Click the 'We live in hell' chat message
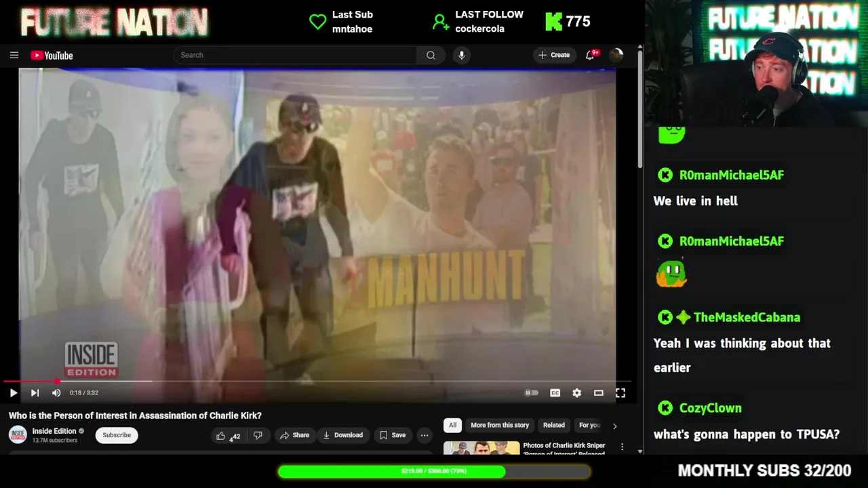868x488 pixels. pyautogui.click(x=695, y=201)
